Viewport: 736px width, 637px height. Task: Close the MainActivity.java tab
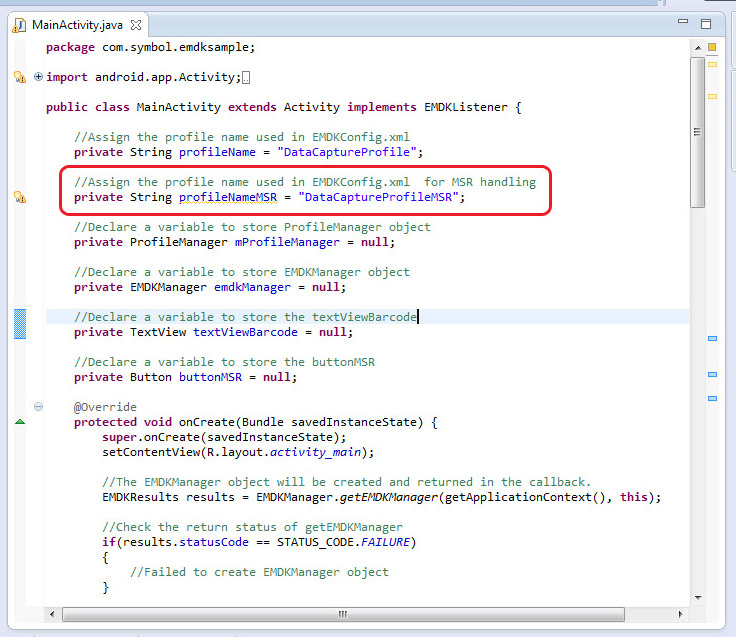(x=137, y=24)
